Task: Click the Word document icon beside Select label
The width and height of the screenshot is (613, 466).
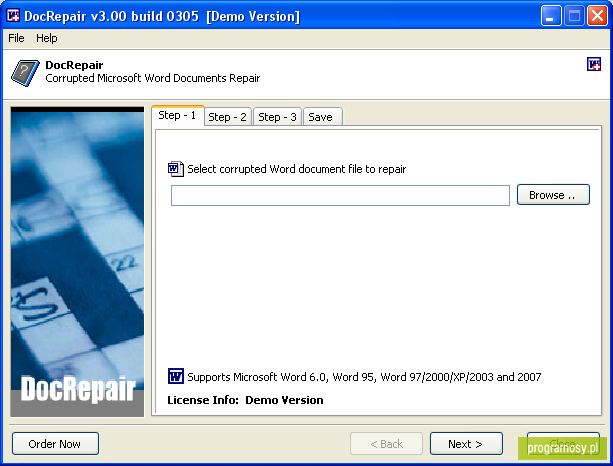Action: pyautogui.click(x=176, y=169)
